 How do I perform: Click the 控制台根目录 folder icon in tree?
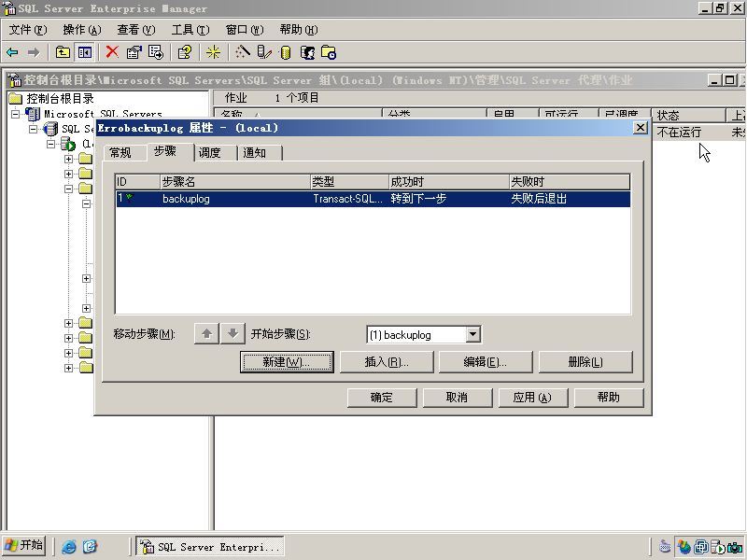[x=16, y=99]
